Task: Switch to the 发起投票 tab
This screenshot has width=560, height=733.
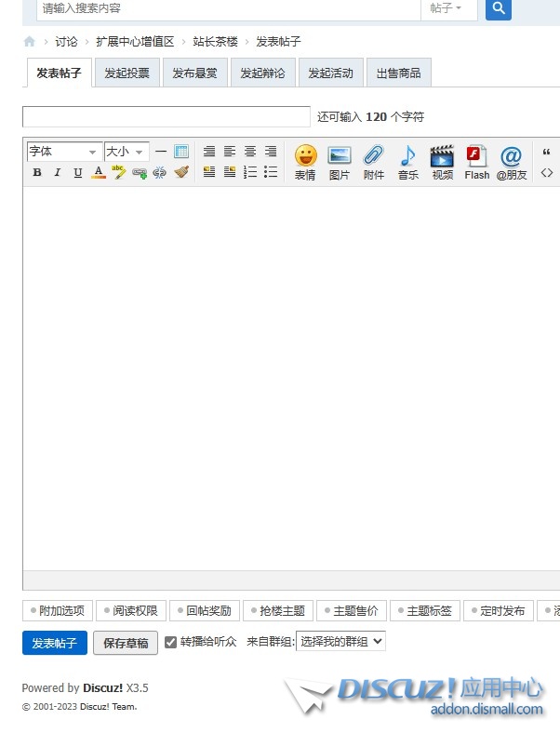Action: 127,73
